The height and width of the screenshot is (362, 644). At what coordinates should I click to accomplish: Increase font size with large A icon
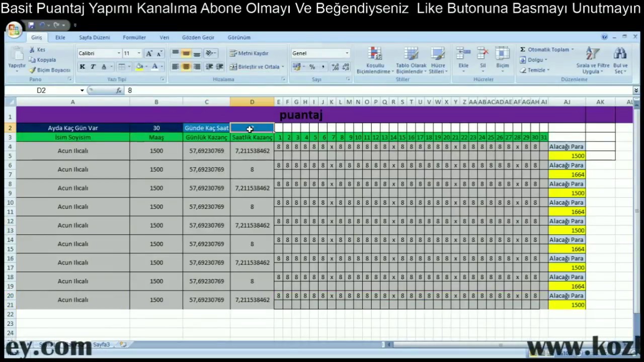tap(149, 53)
